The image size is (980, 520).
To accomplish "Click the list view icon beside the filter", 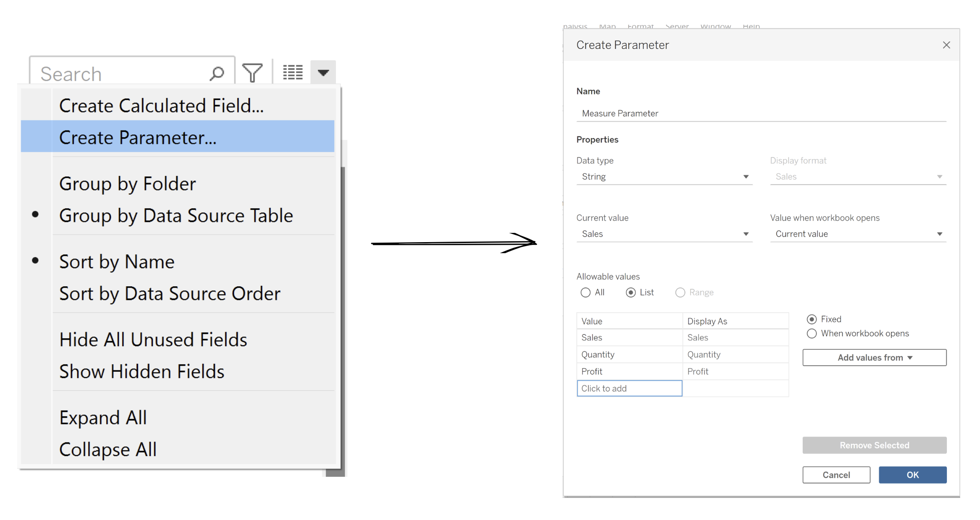I will pos(292,72).
